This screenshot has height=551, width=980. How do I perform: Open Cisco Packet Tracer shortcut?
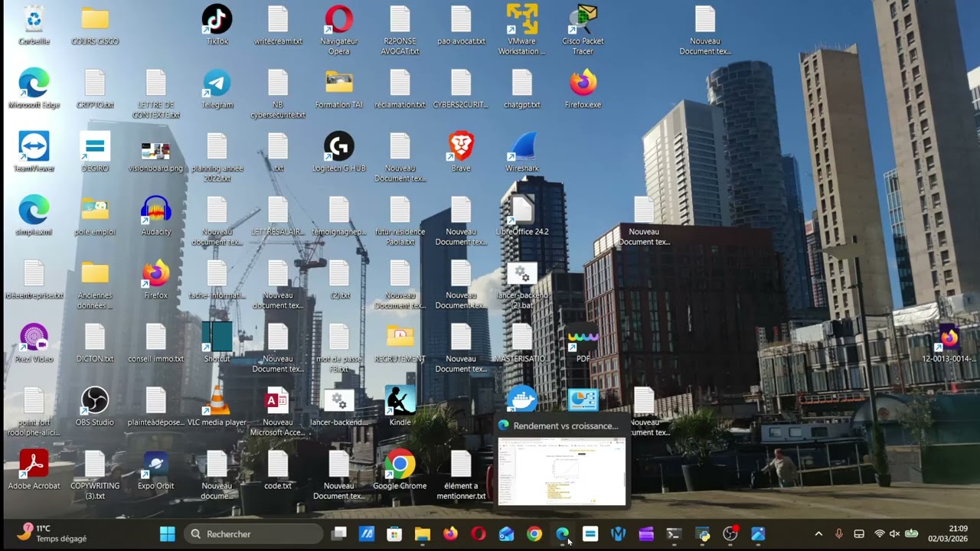(x=583, y=30)
